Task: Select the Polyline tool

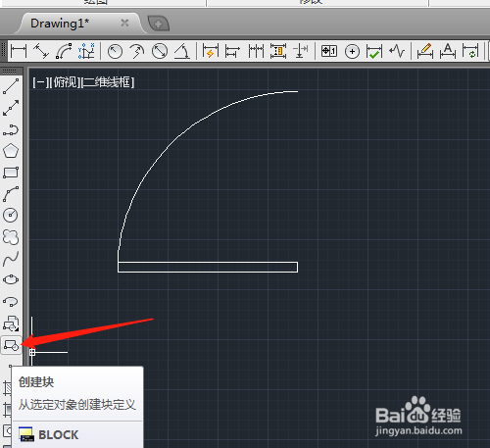Action: click(11, 129)
